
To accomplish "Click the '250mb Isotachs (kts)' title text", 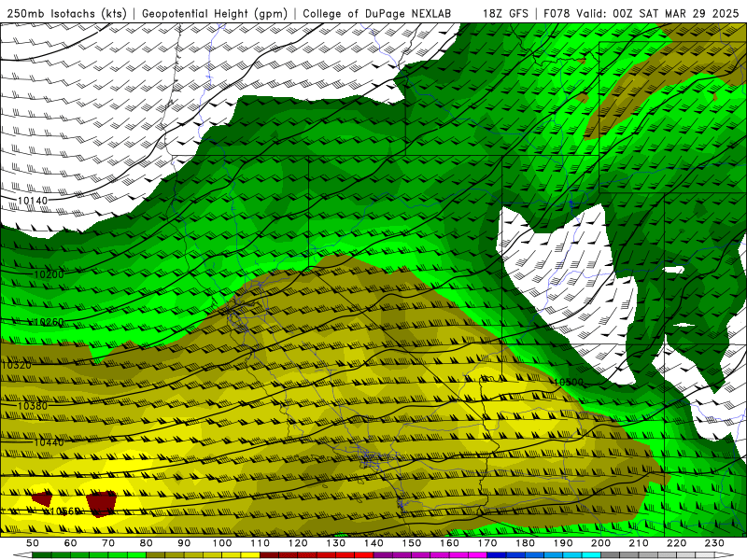I will (66, 14).
